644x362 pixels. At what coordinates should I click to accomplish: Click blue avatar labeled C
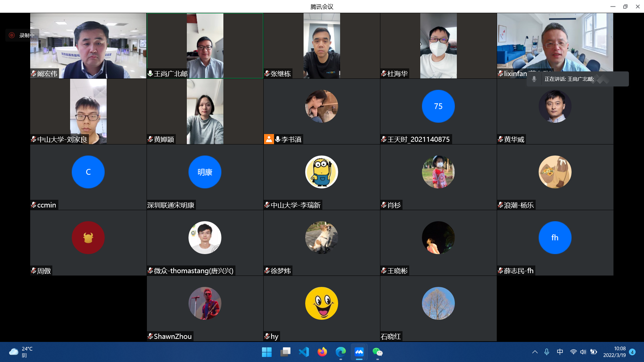[x=88, y=172]
